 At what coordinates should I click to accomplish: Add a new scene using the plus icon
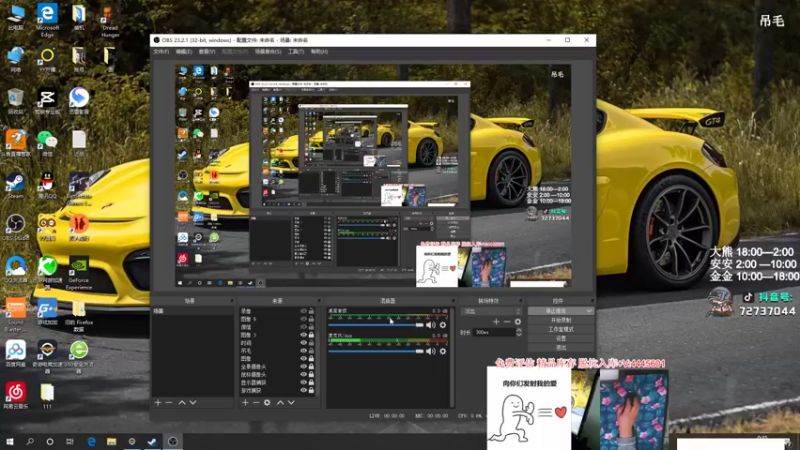pyautogui.click(x=157, y=402)
